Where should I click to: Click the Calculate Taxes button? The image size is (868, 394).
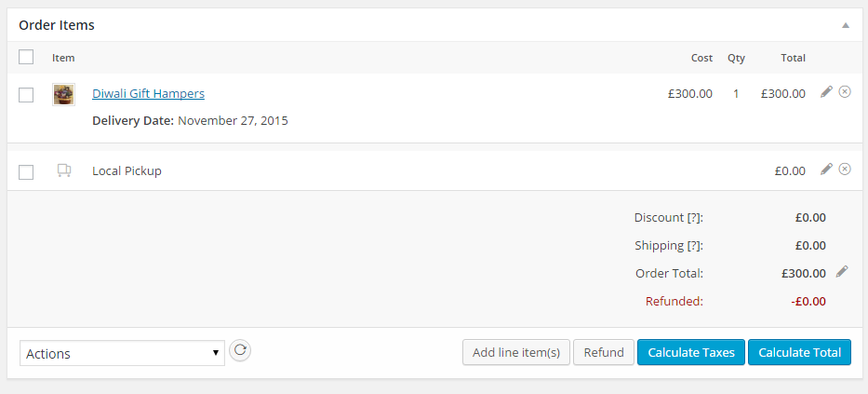tap(691, 352)
